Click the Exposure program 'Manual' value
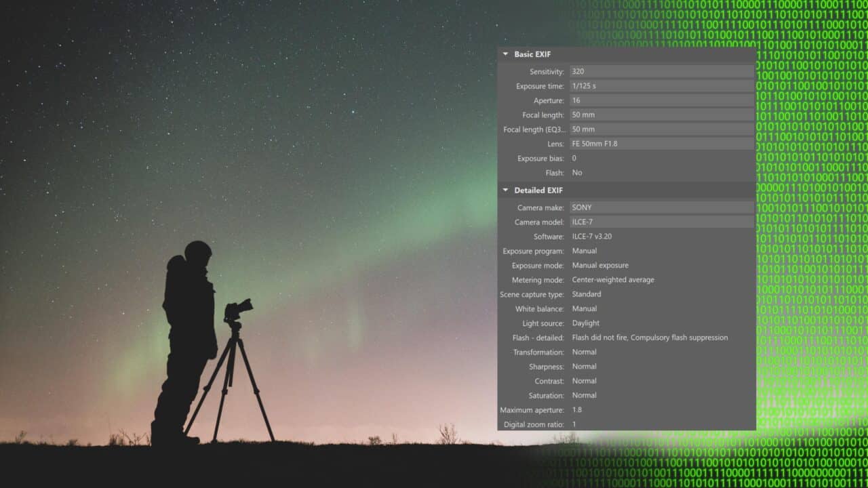 (x=585, y=251)
